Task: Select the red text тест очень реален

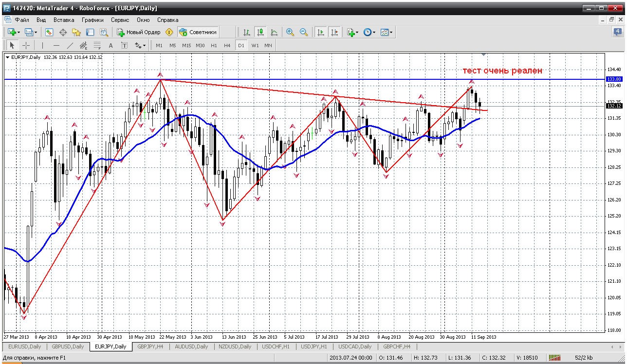Action: [502, 71]
